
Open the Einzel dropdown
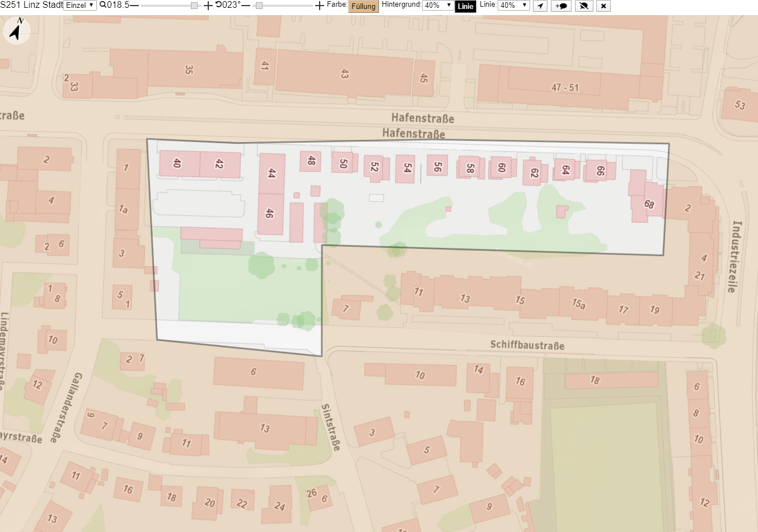(x=80, y=6)
